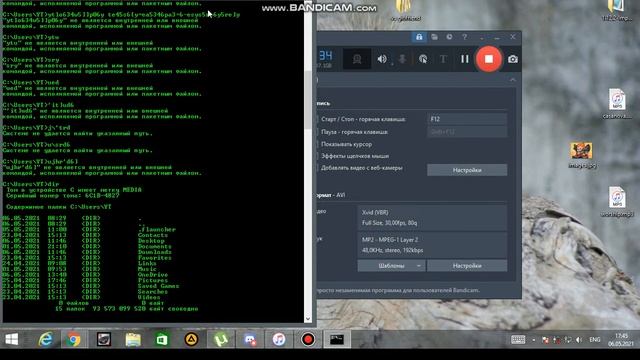The width and height of the screenshot is (640, 360).
Task: Toggle the speaker sound icon in Bandicam
Action: [x=382, y=59]
